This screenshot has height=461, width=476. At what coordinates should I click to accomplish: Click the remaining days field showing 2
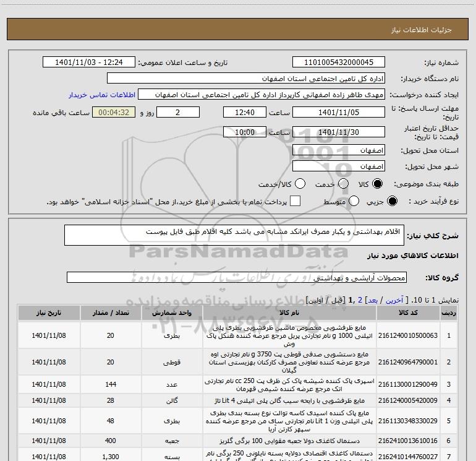tap(178, 112)
